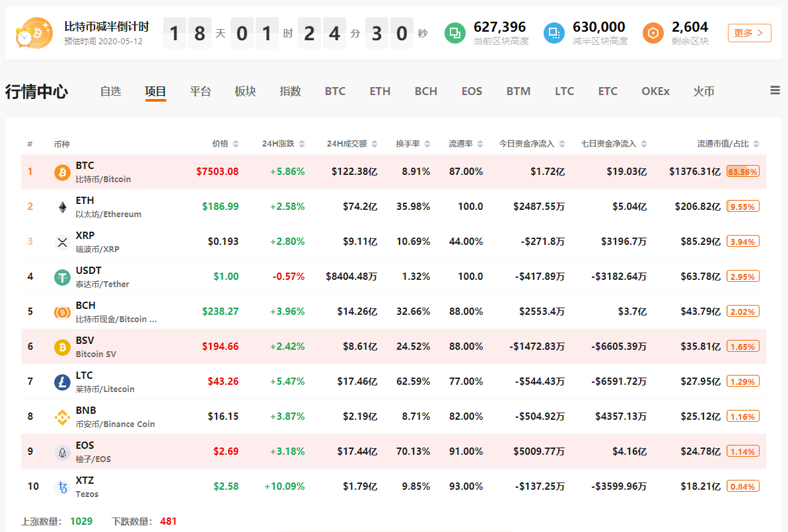Viewport: 788px width, 532px height.
Task: Sort the table by 24H涨跌 column
Action: 283,144
